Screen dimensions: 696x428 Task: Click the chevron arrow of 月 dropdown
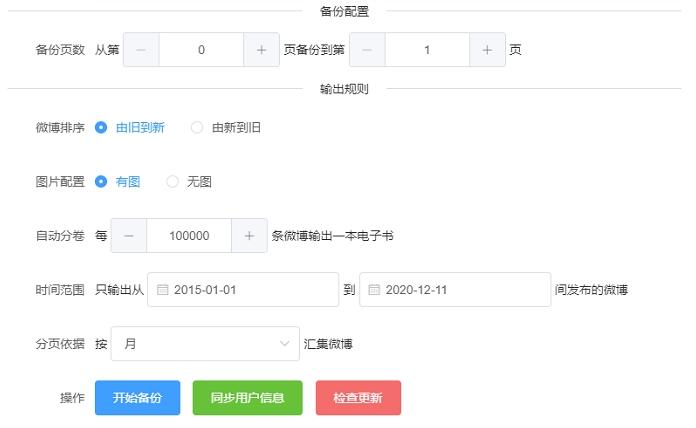coord(285,344)
